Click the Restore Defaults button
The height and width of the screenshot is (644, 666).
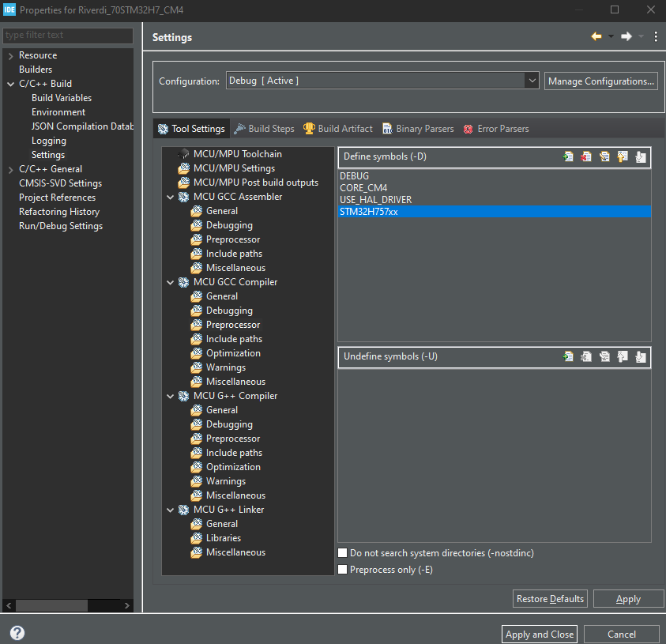coord(549,598)
